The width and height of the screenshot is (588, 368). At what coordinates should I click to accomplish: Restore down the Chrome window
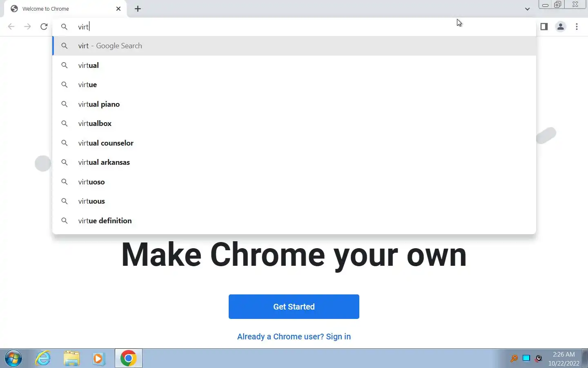pyautogui.click(x=558, y=4)
